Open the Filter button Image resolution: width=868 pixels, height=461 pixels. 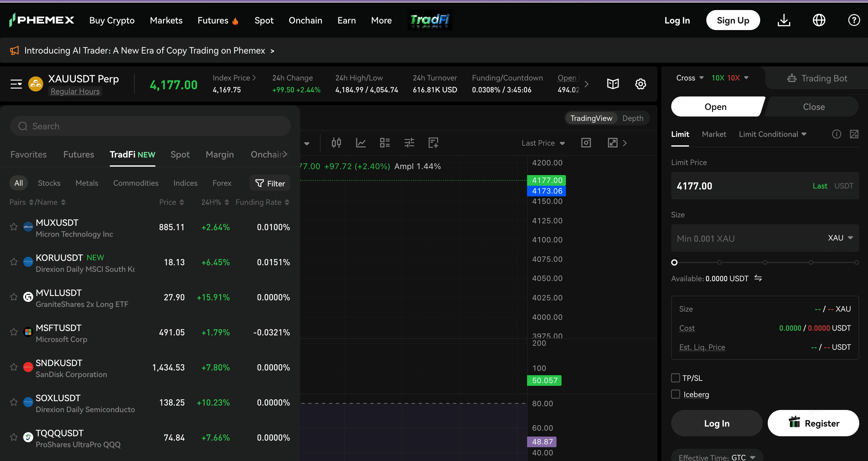click(x=270, y=183)
